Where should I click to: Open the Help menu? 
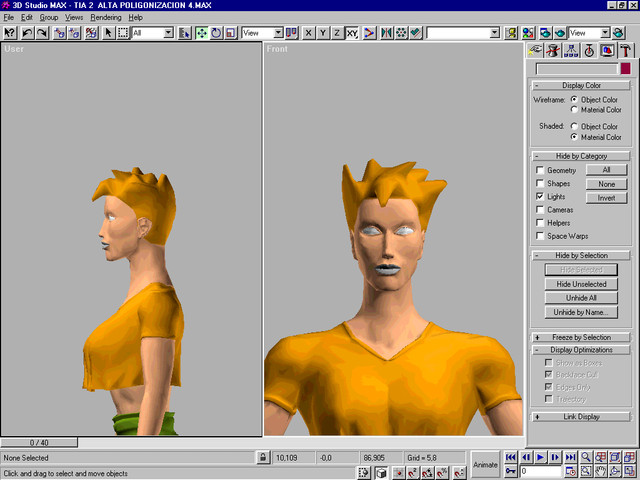136,18
